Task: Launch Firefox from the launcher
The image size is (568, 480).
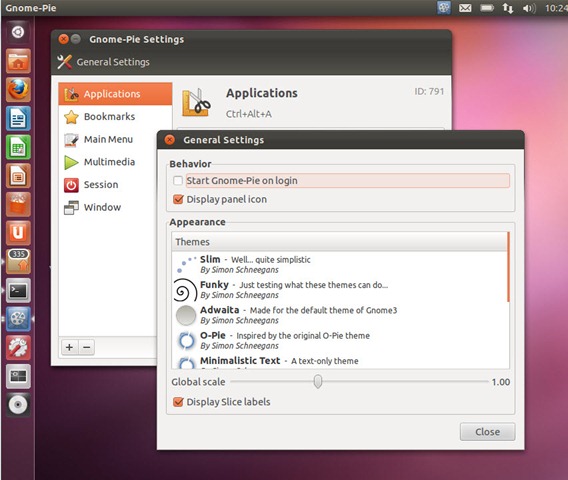Action: point(18,89)
